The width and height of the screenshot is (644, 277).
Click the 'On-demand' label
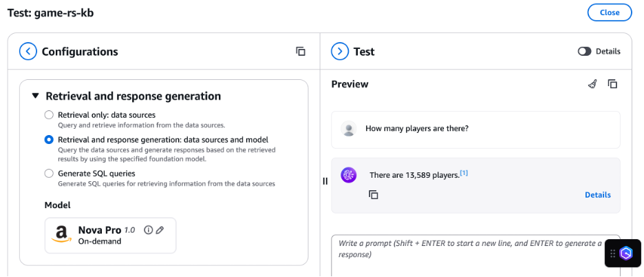tap(100, 241)
